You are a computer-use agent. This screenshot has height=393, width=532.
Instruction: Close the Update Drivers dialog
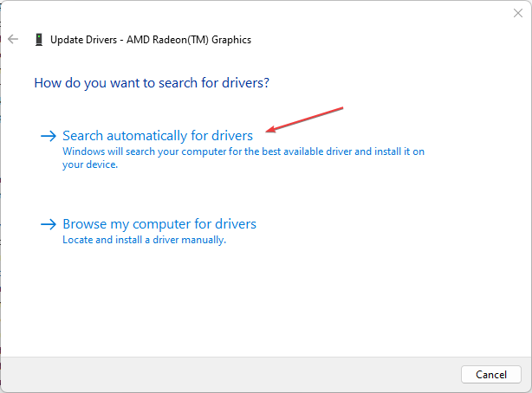518,13
